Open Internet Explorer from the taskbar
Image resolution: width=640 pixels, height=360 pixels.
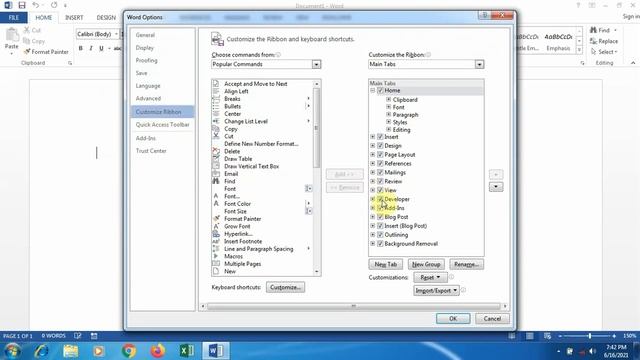click(x=42, y=351)
